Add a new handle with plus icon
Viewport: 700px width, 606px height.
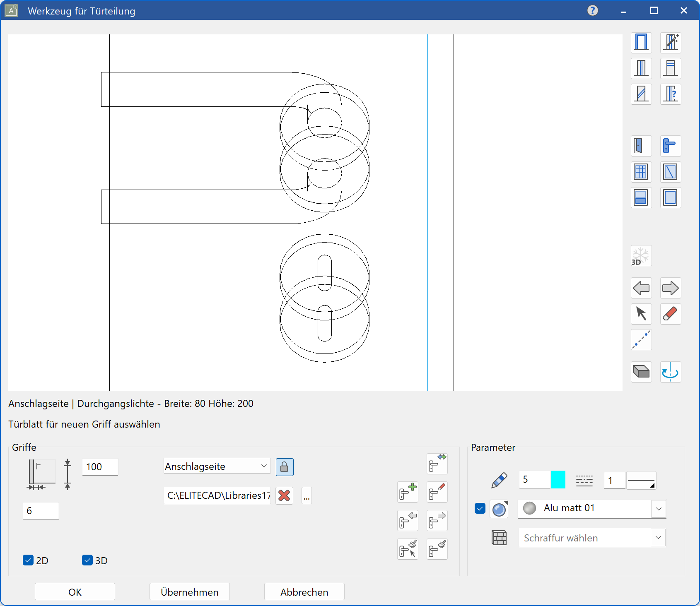click(x=408, y=492)
